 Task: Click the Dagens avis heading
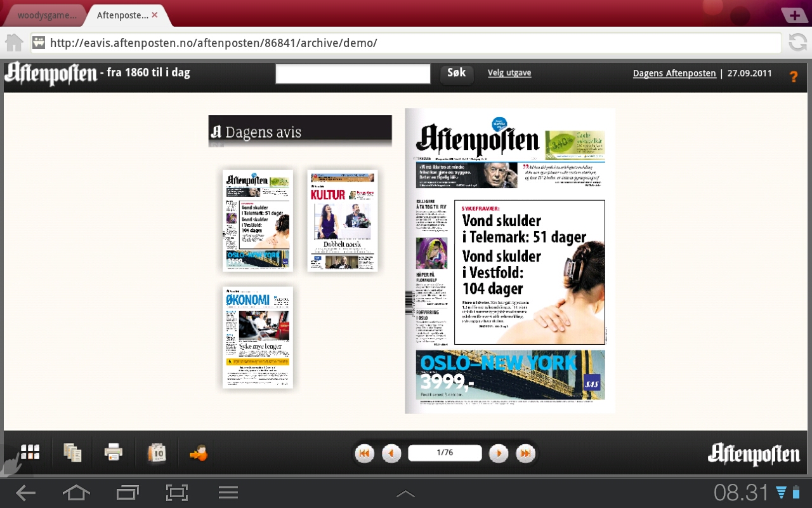[x=300, y=131]
